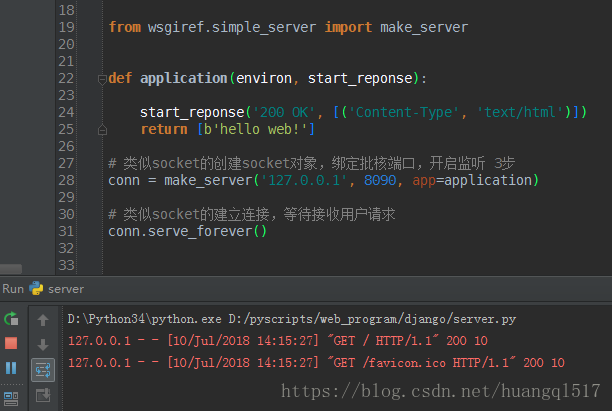Click the 'Content-Type' string
612x411 pixels.
point(403,112)
